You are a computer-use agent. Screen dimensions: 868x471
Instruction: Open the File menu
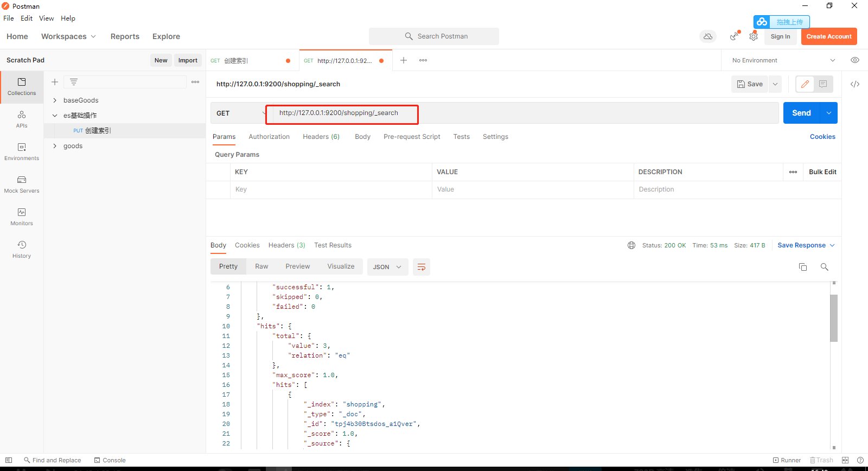pos(9,18)
